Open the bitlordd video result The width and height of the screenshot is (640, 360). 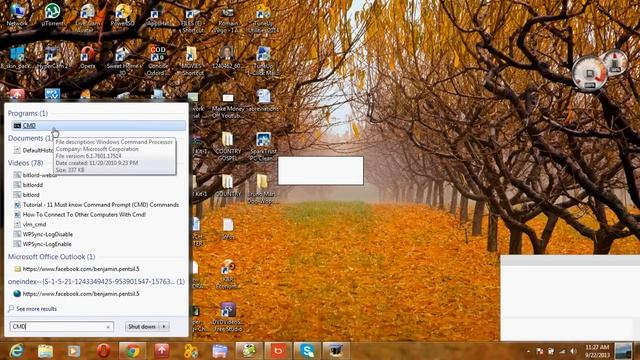point(28,185)
